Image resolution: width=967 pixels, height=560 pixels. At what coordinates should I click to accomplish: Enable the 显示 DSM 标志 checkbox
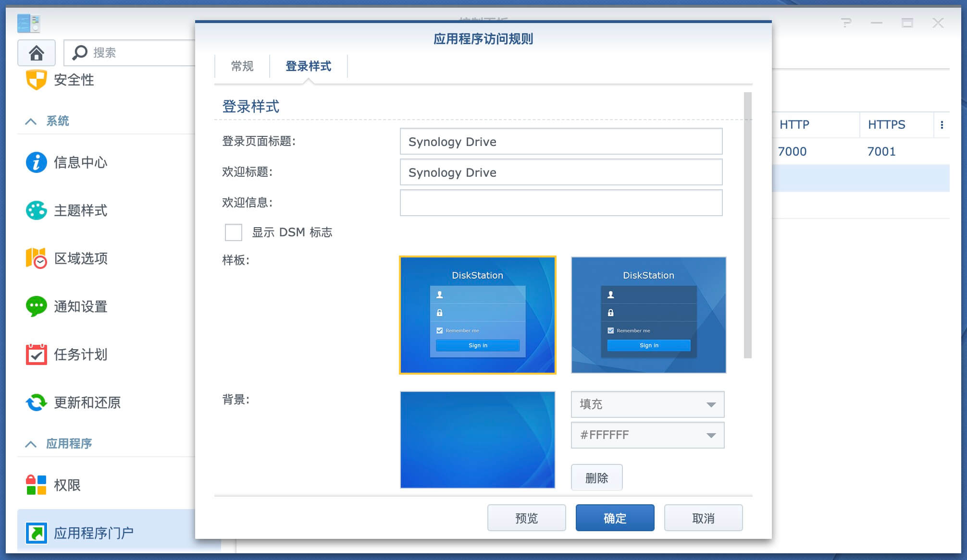pyautogui.click(x=234, y=232)
